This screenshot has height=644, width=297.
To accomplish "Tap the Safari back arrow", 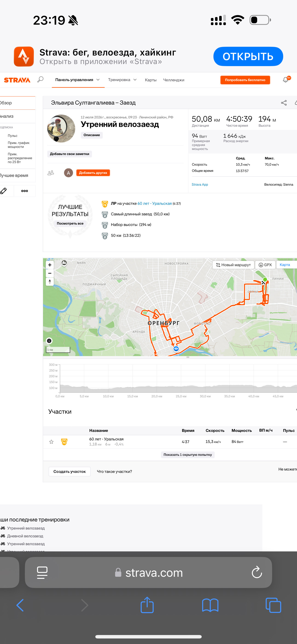I will (20, 605).
